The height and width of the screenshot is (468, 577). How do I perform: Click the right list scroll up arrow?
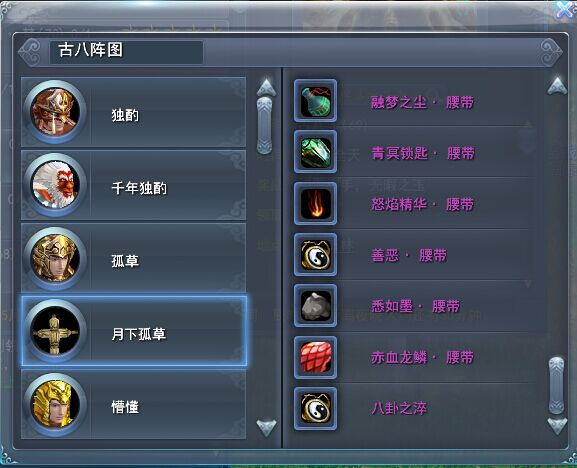tap(557, 86)
